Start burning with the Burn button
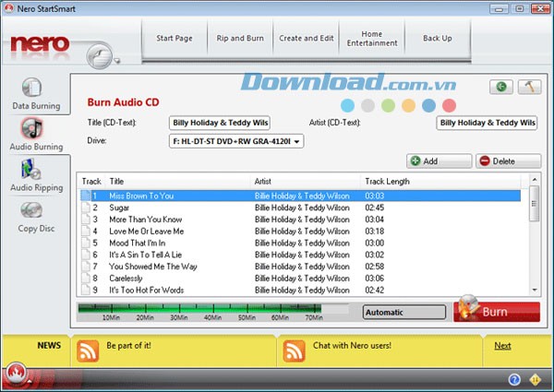The image size is (554, 392). 497,312
